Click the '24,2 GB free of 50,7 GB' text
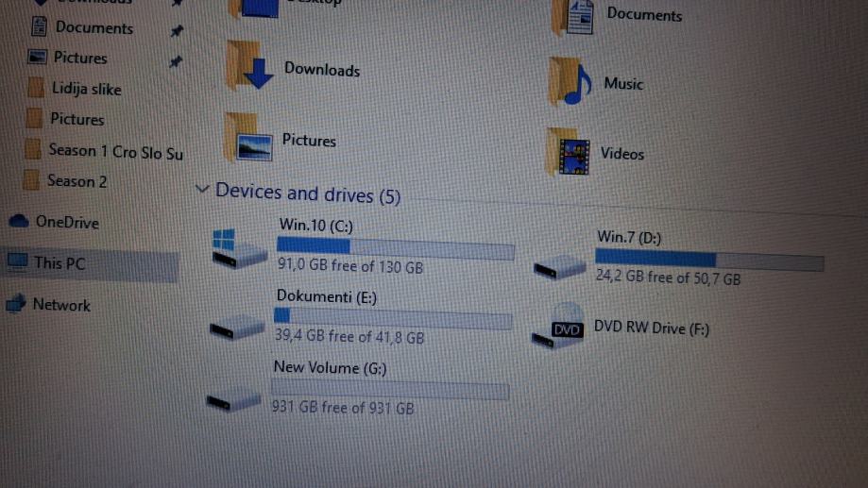This screenshot has height=488, width=868. (668, 277)
